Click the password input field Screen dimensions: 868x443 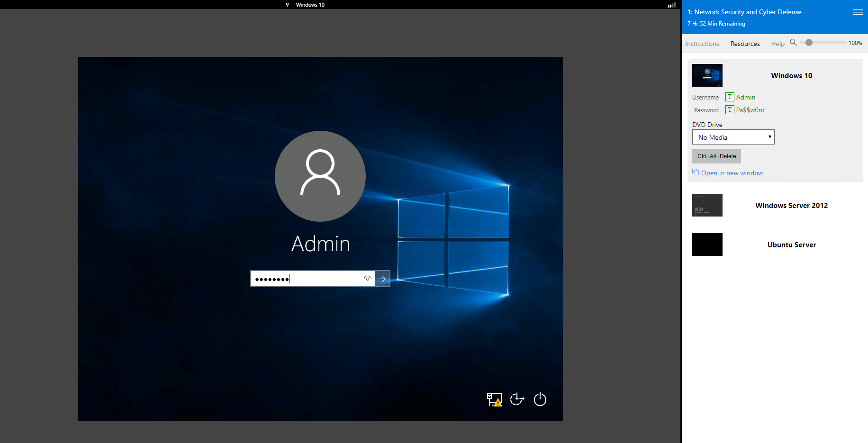(x=313, y=279)
